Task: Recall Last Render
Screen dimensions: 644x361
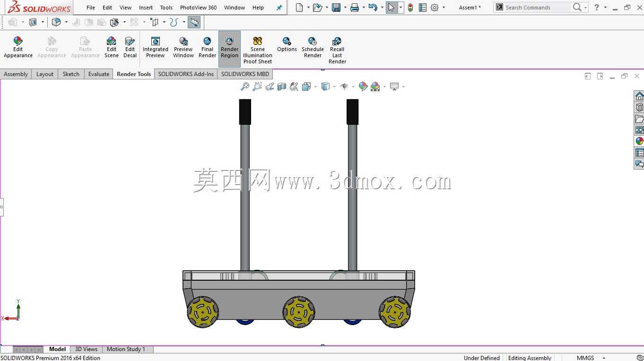Action: pyautogui.click(x=337, y=50)
